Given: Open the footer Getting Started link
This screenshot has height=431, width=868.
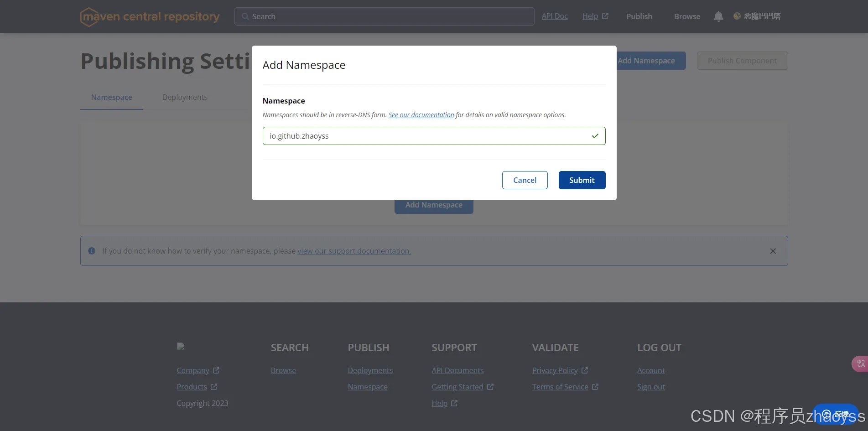Looking at the screenshot, I should point(457,387).
